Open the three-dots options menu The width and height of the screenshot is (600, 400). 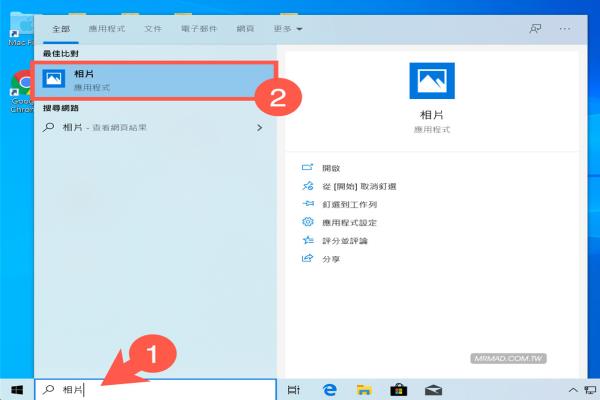(x=565, y=29)
